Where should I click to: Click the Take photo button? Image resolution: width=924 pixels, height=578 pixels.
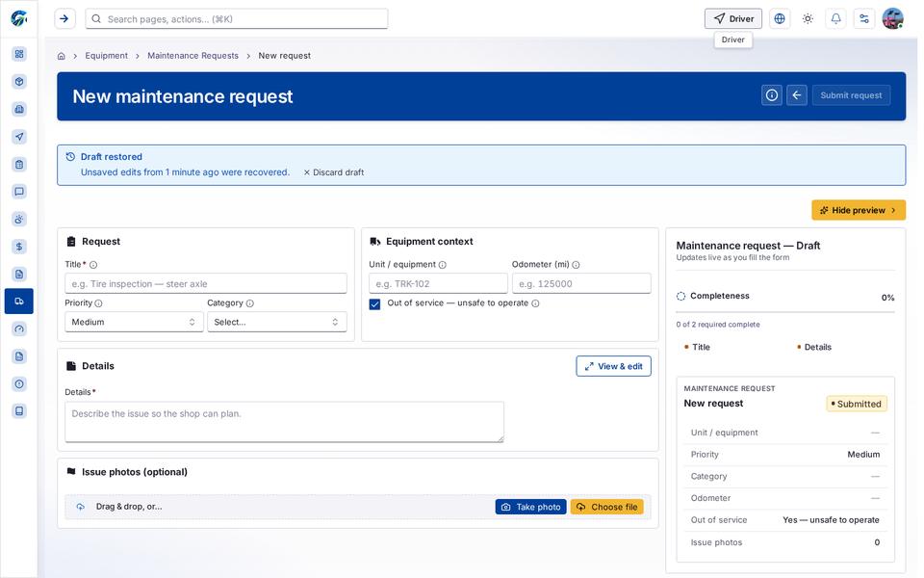click(531, 507)
